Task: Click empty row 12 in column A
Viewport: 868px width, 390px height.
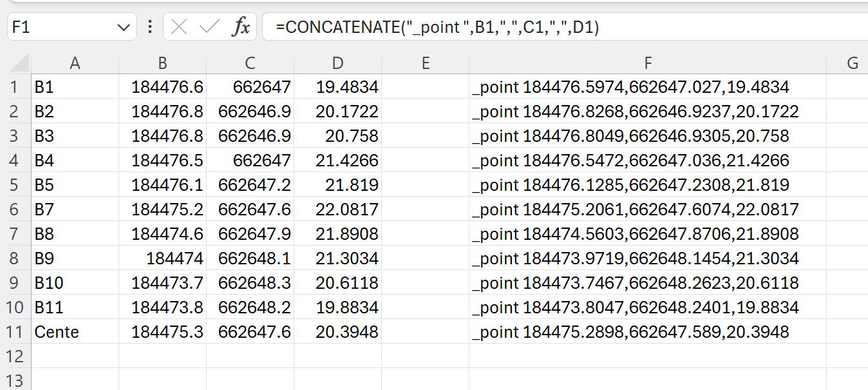Action: pos(75,356)
